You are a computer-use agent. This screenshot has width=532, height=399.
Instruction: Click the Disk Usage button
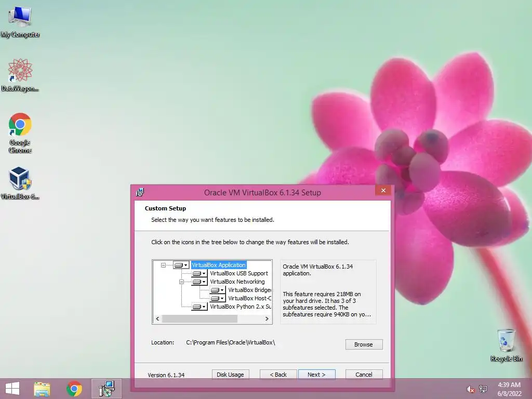coord(230,375)
